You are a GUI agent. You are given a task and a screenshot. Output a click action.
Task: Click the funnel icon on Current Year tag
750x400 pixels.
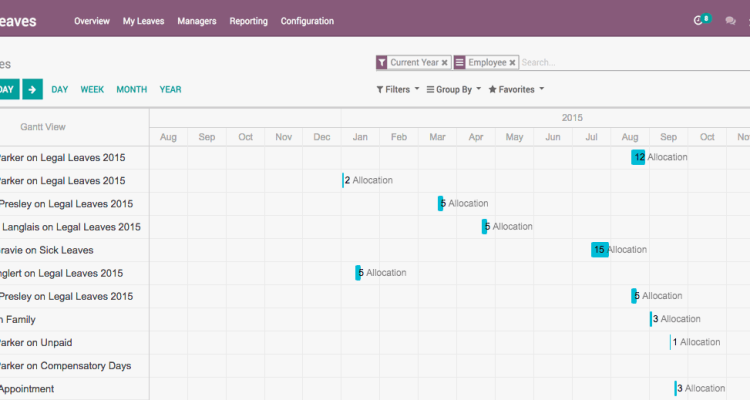382,63
